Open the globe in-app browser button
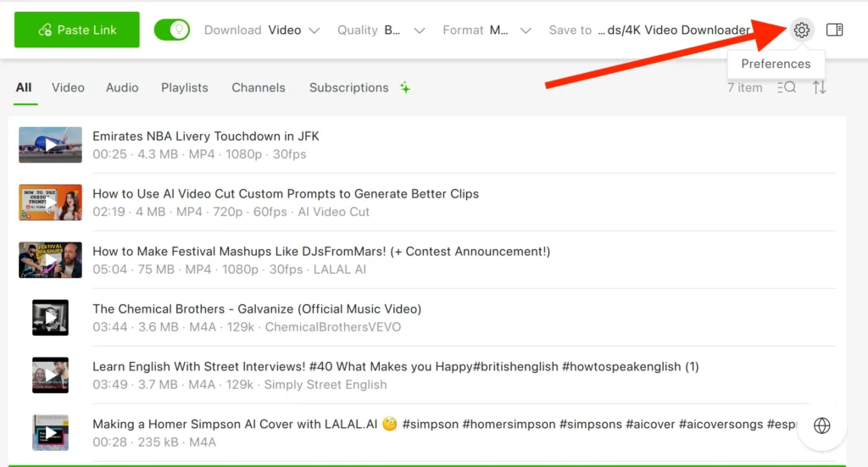This screenshot has height=467, width=868. 822,425
